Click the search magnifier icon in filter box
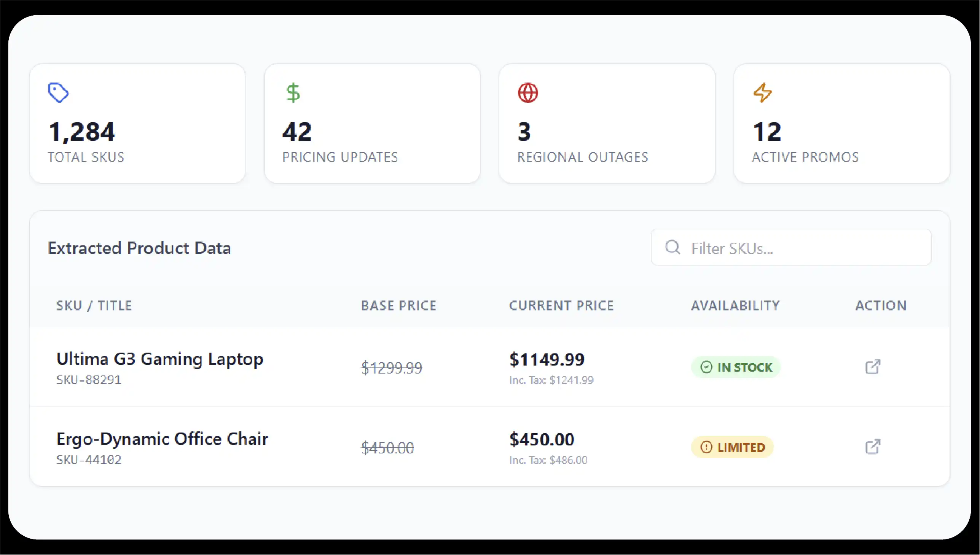The height and width of the screenshot is (555, 980). (672, 247)
